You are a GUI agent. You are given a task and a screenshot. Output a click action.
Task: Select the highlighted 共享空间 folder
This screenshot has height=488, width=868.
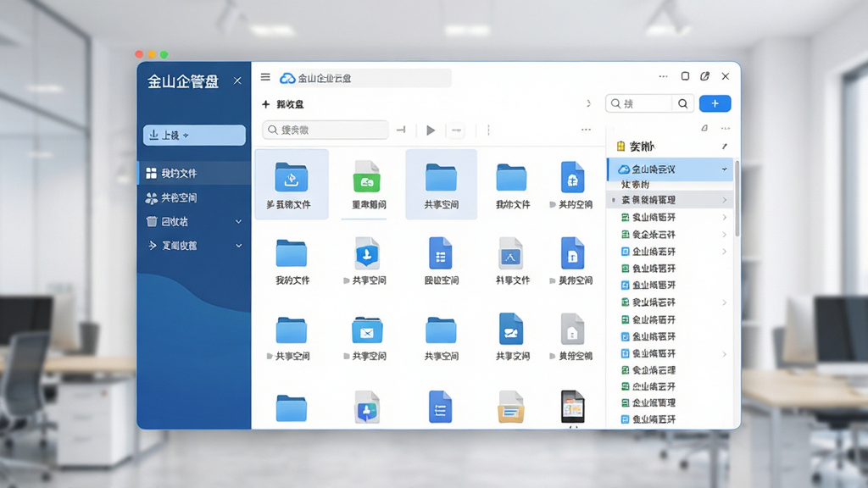click(441, 184)
